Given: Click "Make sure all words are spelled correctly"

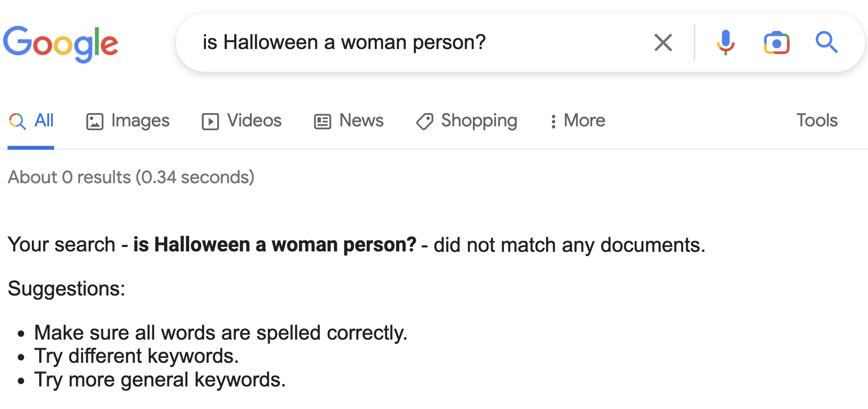Looking at the screenshot, I should (x=220, y=333).
